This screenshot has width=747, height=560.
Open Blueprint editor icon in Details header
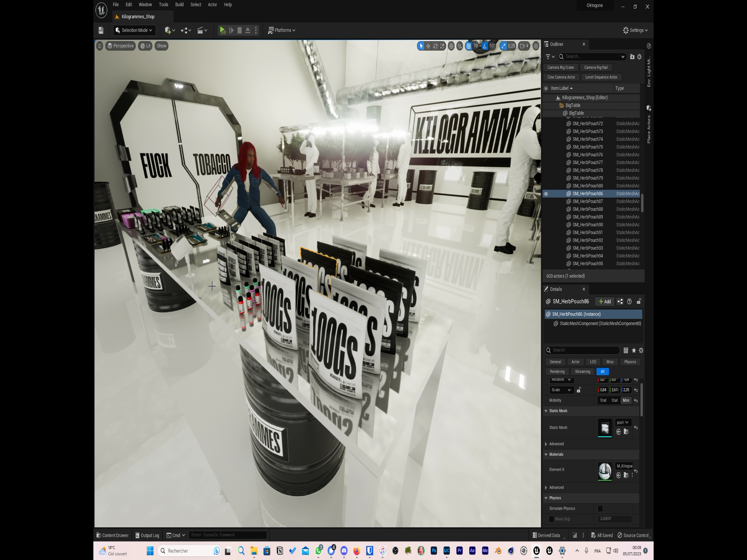coord(620,301)
